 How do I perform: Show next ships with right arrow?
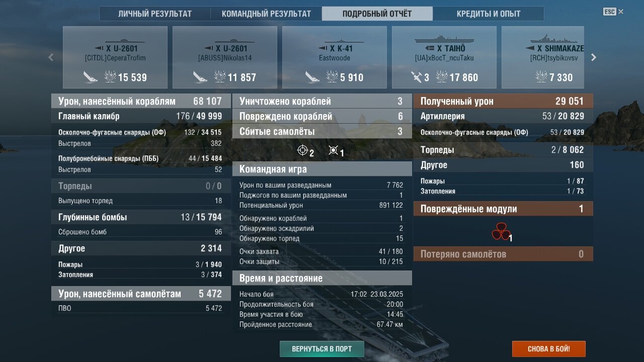point(594,57)
